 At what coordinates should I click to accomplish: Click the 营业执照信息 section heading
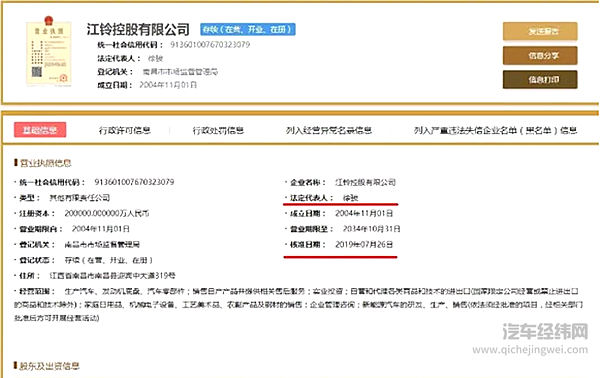click(46, 163)
